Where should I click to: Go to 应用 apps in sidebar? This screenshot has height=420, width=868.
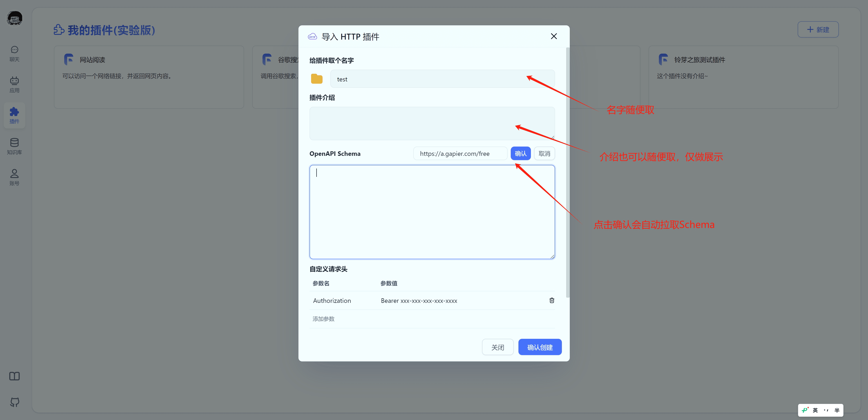14,84
